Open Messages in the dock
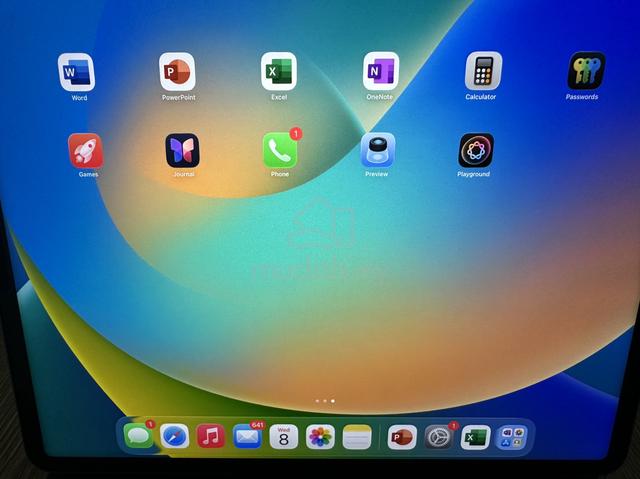Image resolution: width=640 pixels, height=479 pixels. pos(138,436)
